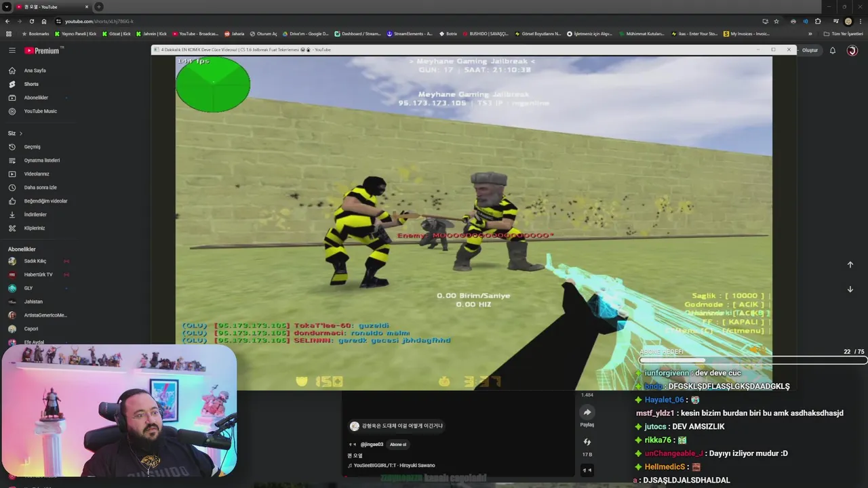
Task: Open YouTube notifications bell
Action: click(x=833, y=50)
